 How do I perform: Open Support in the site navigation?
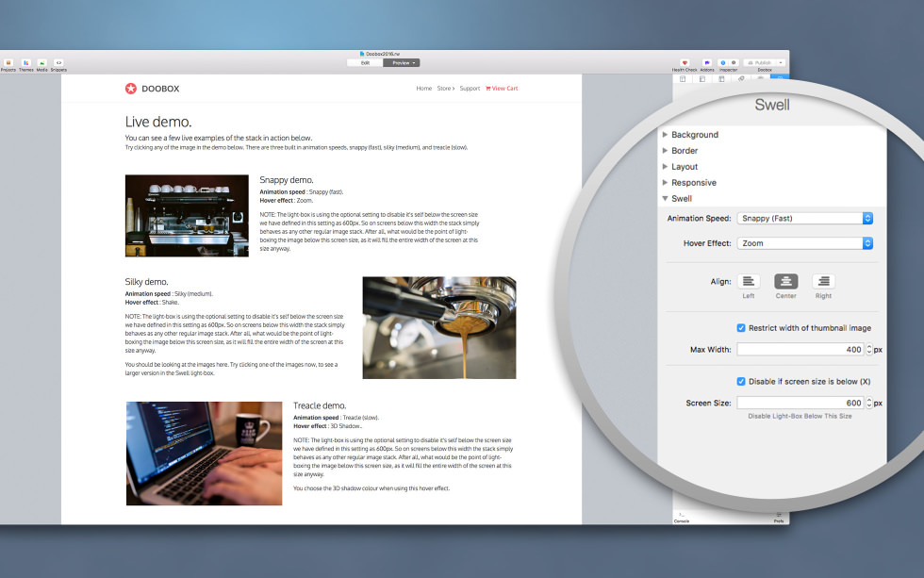tap(470, 89)
